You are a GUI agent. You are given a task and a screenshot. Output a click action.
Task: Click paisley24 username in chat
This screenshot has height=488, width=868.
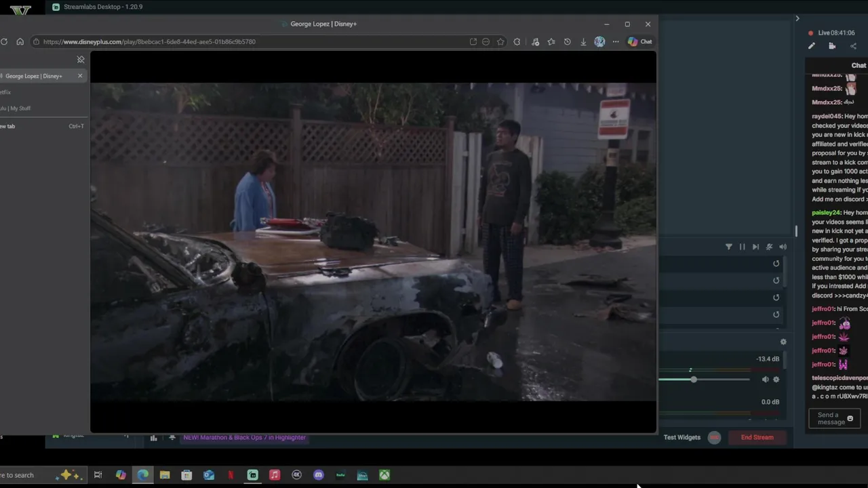(827, 213)
